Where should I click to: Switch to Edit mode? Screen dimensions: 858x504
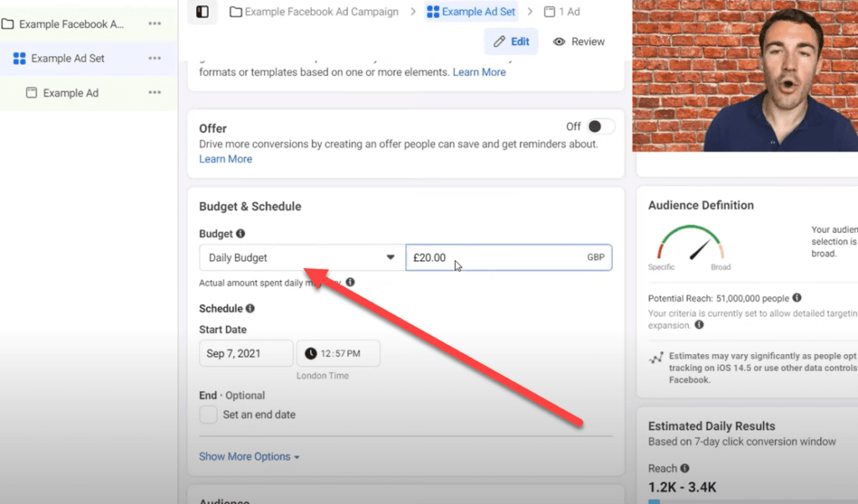click(x=511, y=42)
